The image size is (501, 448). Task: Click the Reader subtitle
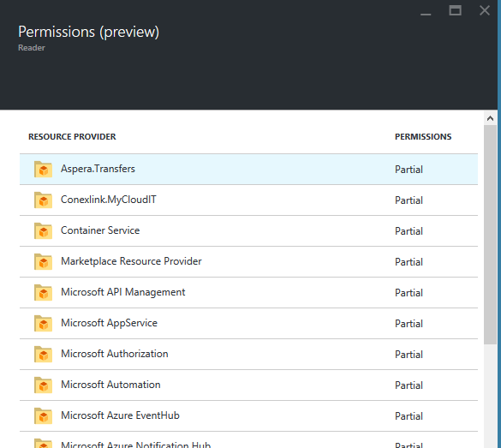coord(32,48)
